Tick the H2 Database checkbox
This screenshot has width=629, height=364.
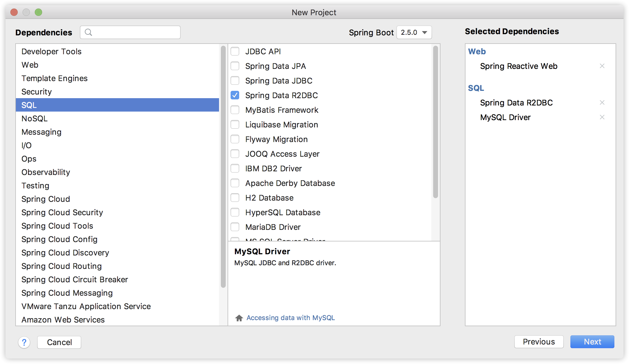click(x=235, y=198)
